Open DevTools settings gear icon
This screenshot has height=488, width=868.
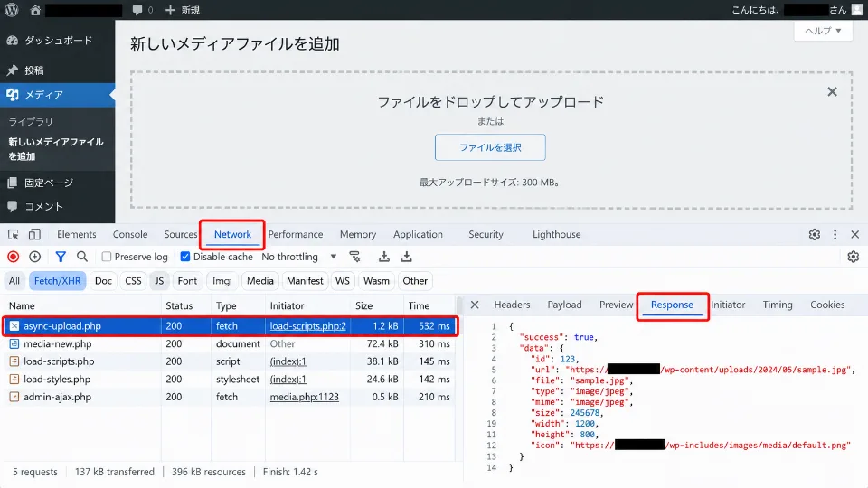point(815,235)
